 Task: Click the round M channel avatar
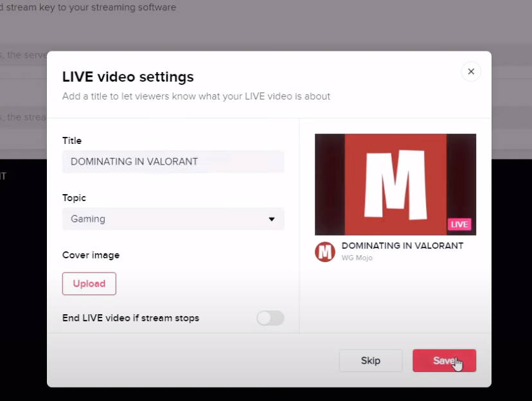click(325, 252)
